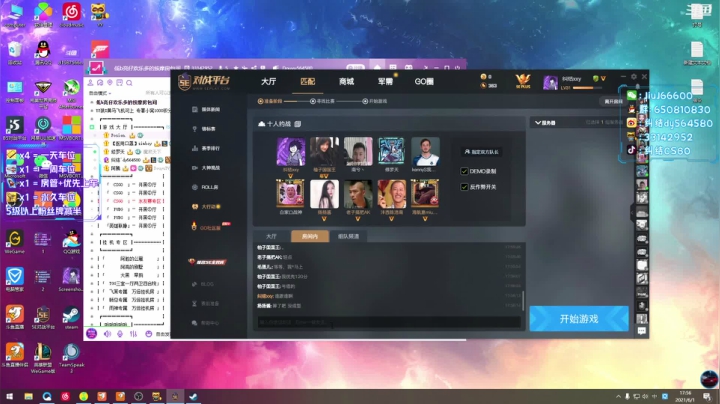Click the taskbar clock showing 17:56
Image resolution: width=720 pixels, height=404 pixels.
(x=686, y=396)
